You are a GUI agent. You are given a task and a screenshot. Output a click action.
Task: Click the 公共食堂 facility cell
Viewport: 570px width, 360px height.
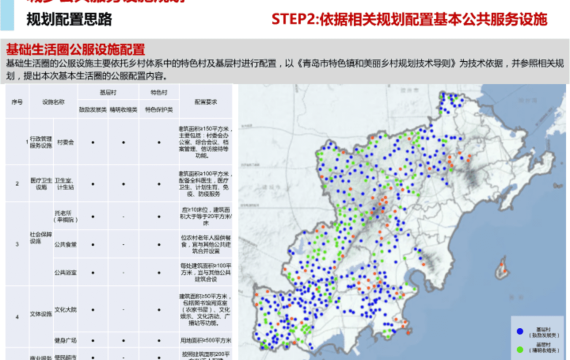[65, 244]
